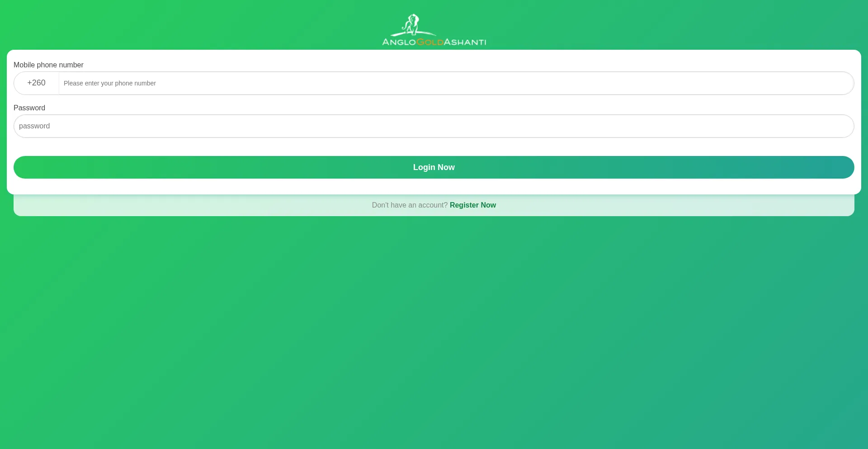Image resolution: width=868 pixels, height=449 pixels.
Task: Select the 'Mobile phone number' label
Action: click(48, 65)
